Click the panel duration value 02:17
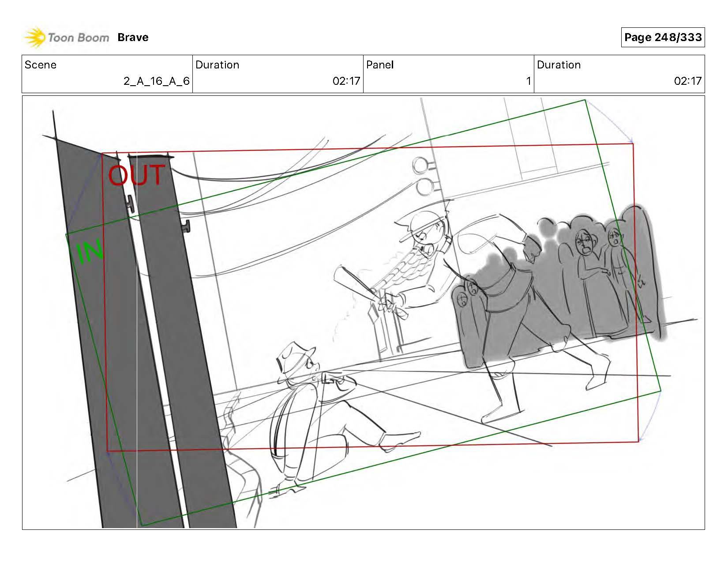Screen dimensions: 728x563 687,81
